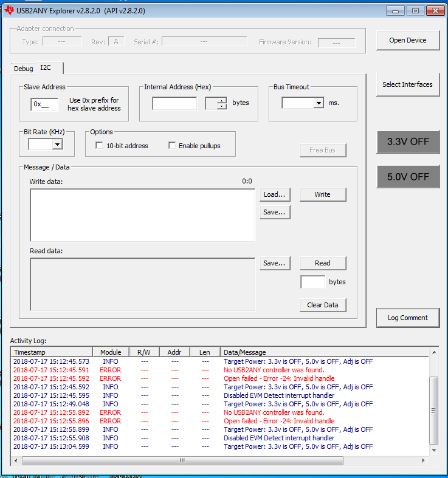This screenshot has width=448, height=478.
Task: Minimize the USB2ANY Explorer window
Action: click(x=396, y=11)
